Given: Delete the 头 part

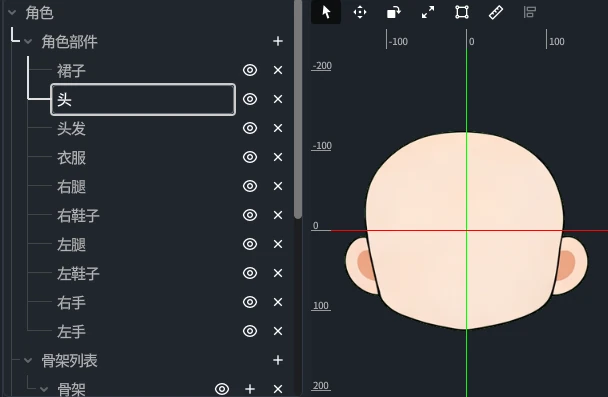Looking at the screenshot, I should click(x=278, y=99).
